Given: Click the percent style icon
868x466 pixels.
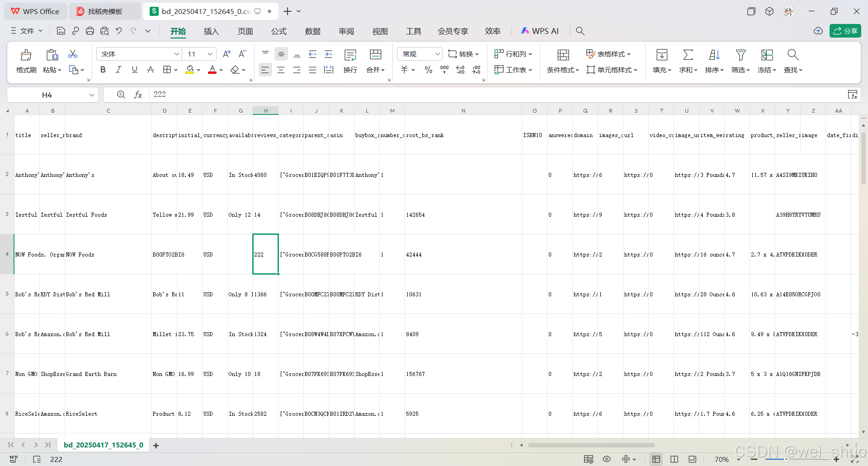Looking at the screenshot, I should click(x=429, y=70).
